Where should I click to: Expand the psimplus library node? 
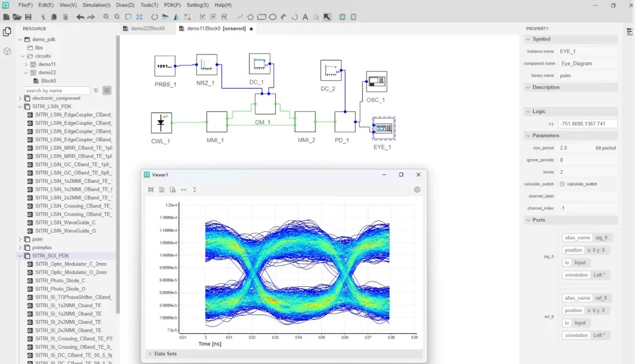[20, 248]
